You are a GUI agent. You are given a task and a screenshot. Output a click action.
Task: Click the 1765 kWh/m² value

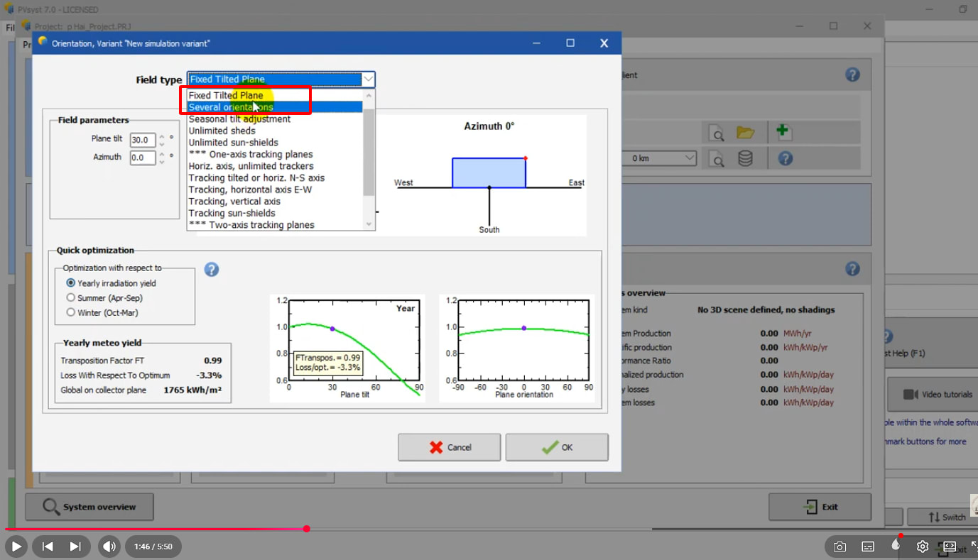[192, 390]
